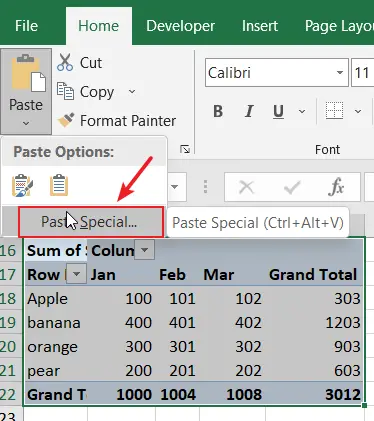Image resolution: width=374 pixels, height=421 pixels.
Task: Choose Match Destination Formatting paste icon
Action: [59, 185]
